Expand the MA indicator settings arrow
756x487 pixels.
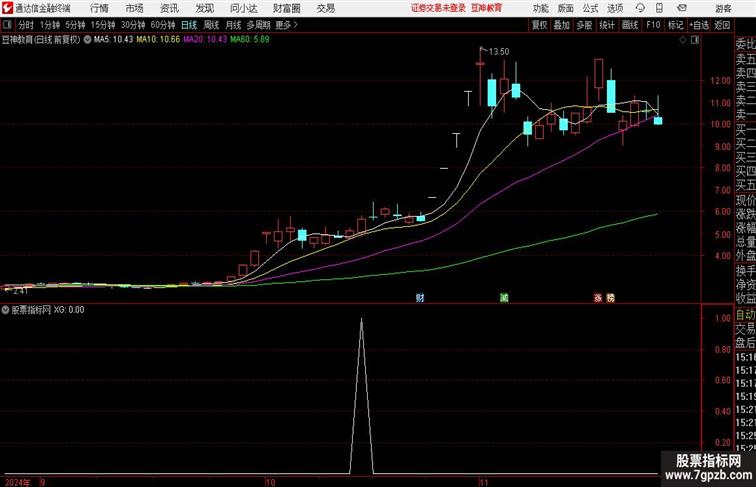[87, 40]
